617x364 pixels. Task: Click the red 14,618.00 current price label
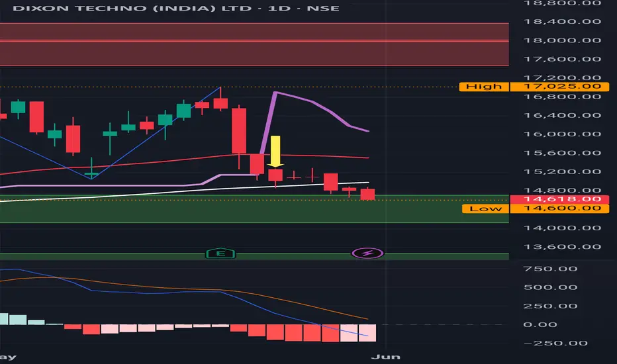[x=559, y=199]
